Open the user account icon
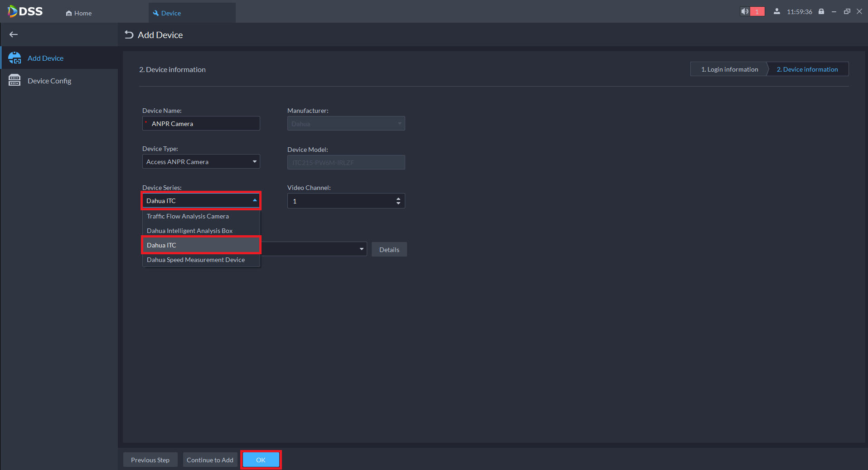The image size is (868, 470). 777,11
